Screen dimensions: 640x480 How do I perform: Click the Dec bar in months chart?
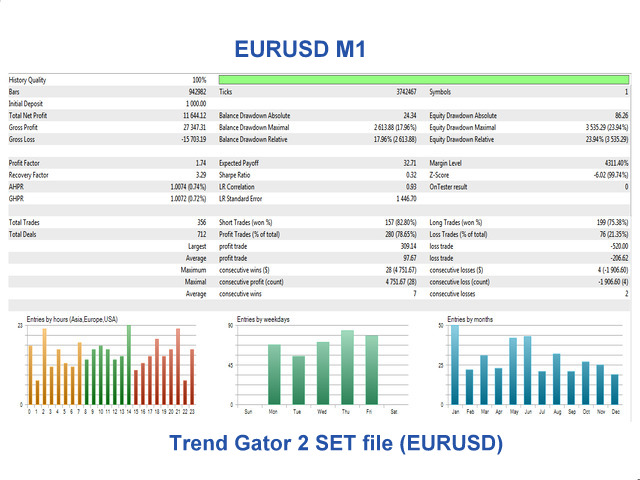coord(615,390)
